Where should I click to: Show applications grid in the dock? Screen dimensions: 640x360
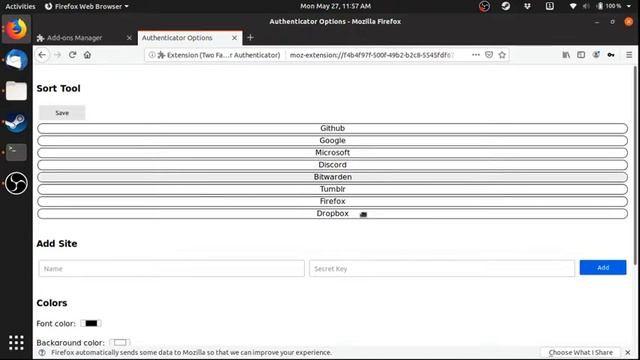pyautogui.click(x=16, y=342)
